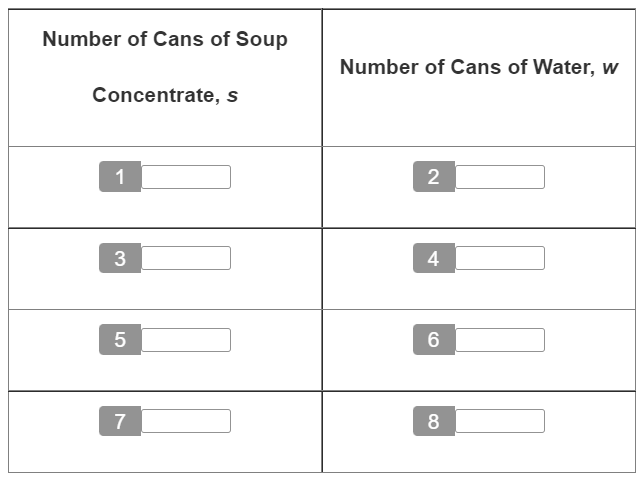Tap the gray 6 label badge

click(x=434, y=340)
